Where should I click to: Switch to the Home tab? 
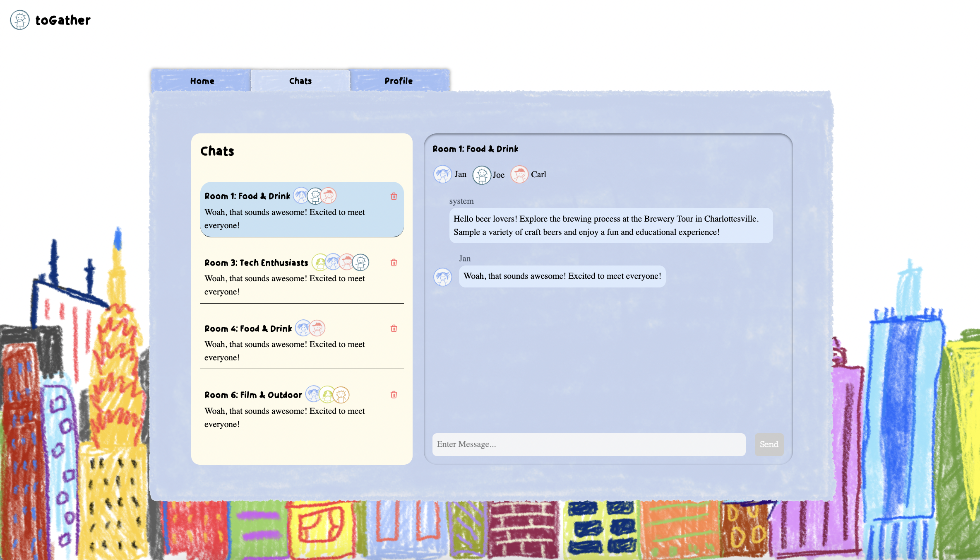[x=202, y=81]
